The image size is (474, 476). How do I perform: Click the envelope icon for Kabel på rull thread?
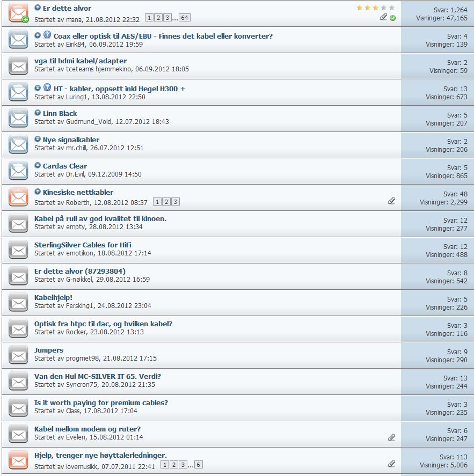tap(18, 224)
